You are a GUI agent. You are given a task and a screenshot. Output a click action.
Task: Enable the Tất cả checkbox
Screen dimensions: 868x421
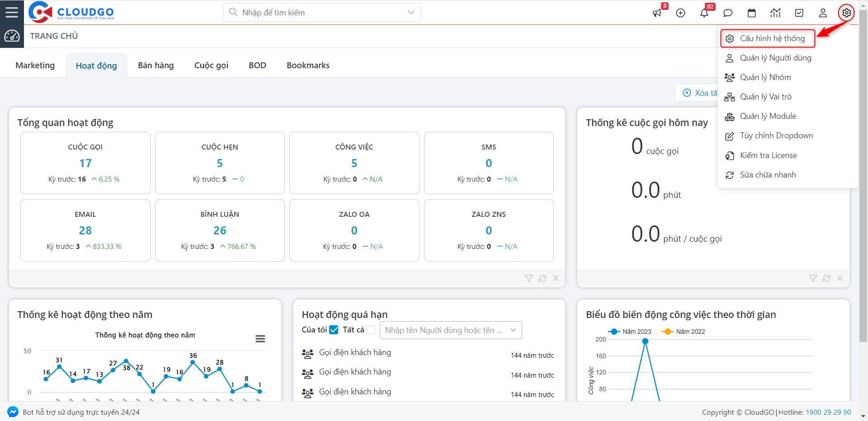[371, 330]
